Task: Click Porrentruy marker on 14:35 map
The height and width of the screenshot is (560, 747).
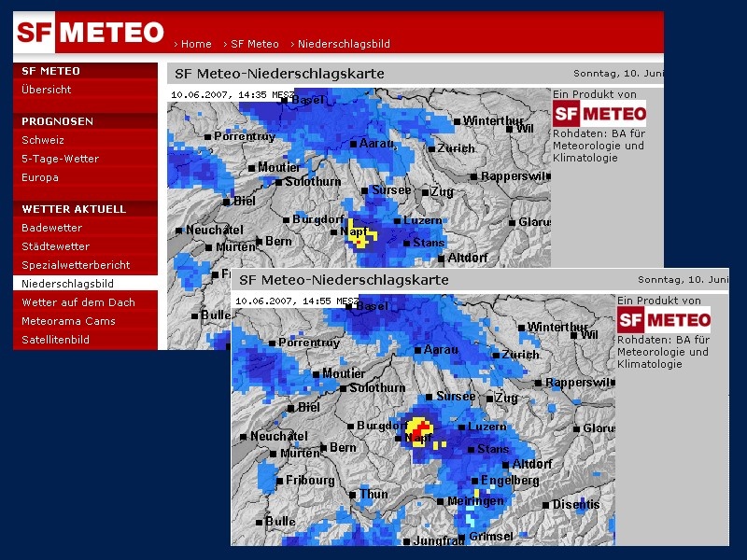Action: click(x=207, y=137)
